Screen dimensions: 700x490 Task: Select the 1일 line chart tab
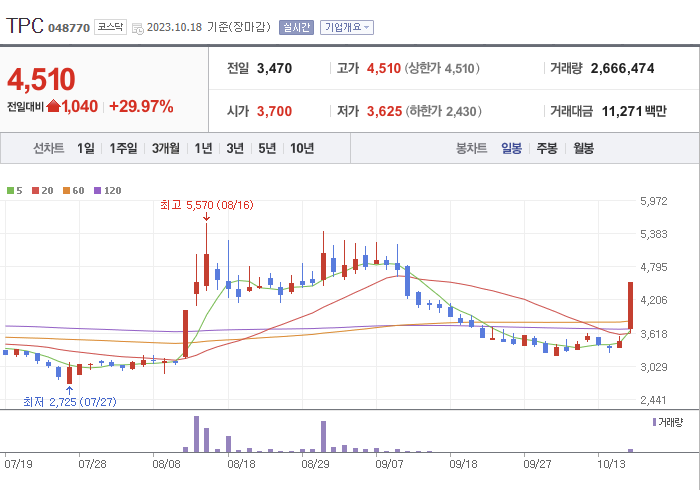(x=86, y=148)
